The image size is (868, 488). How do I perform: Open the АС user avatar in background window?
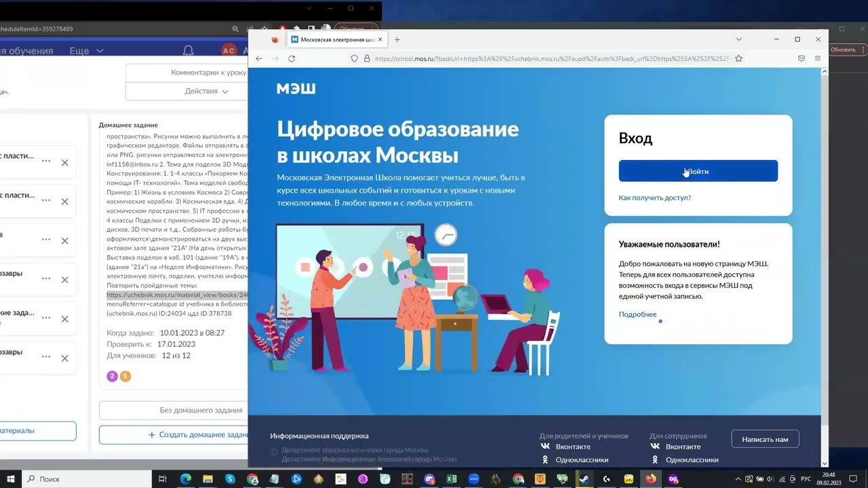[x=229, y=51]
